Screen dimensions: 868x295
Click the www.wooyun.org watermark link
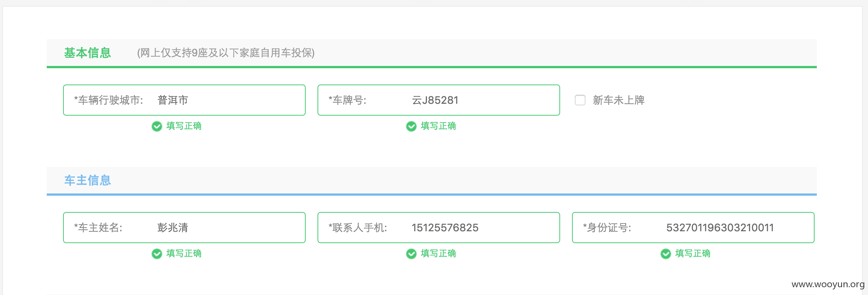coord(828,284)
